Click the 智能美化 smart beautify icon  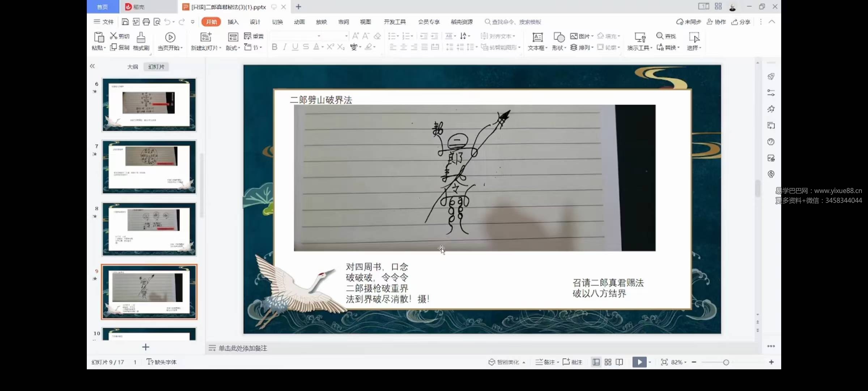pos(506,362)
